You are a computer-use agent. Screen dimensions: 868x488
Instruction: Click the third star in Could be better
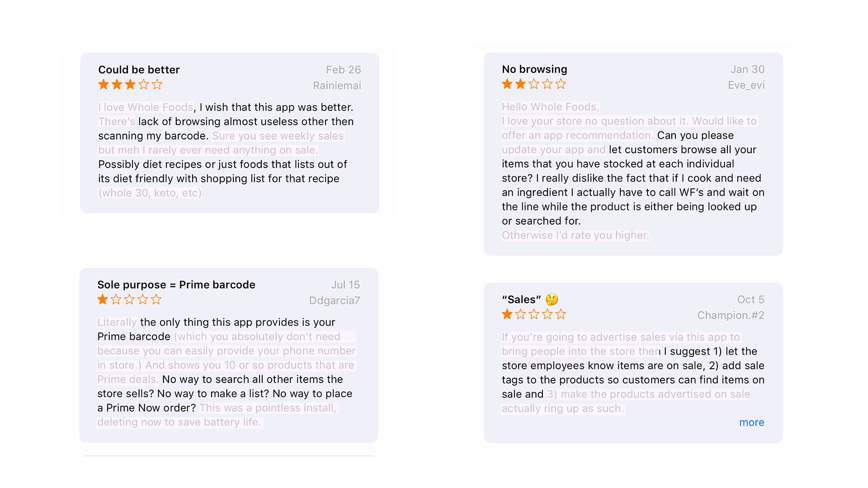[x=130, y=84]
